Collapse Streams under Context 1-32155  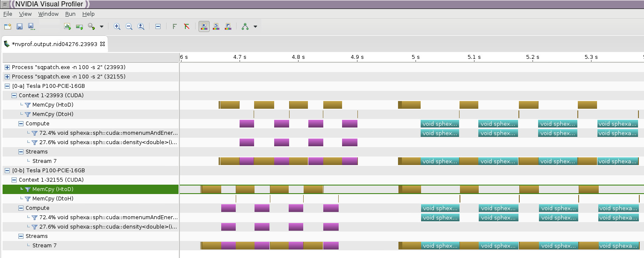coord(20,236)
